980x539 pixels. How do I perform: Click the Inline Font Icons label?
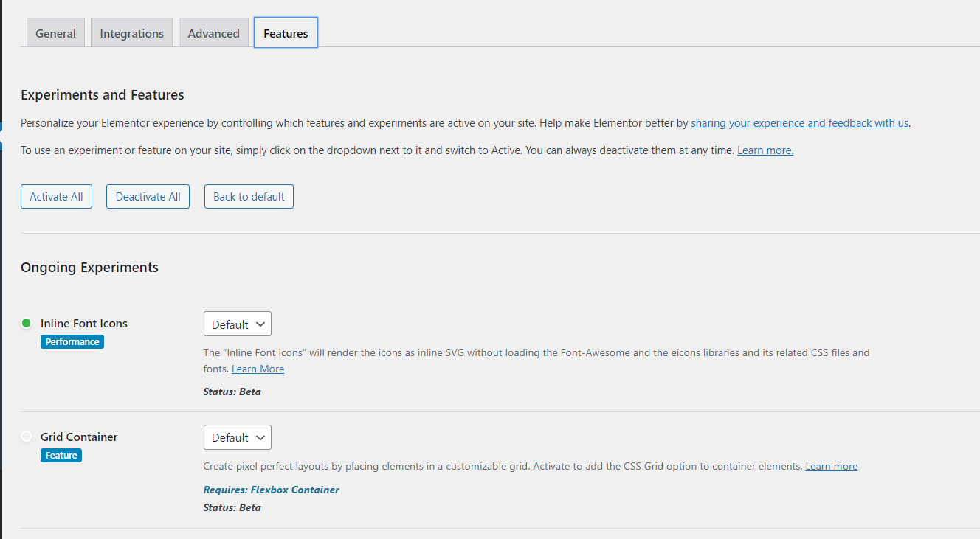click(84, 324)
